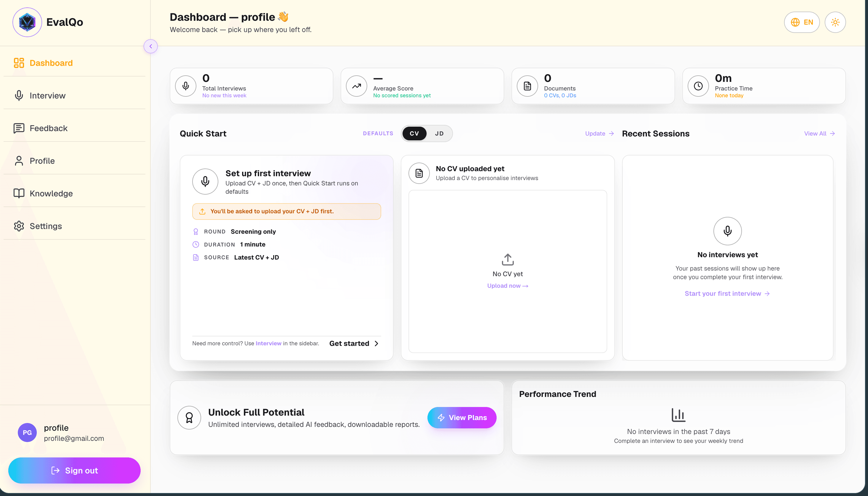Click the Interview microphone icon in sidebar
Image resolution: width=868 pixels, height=496 pixels.
click(x=19, y=96)
